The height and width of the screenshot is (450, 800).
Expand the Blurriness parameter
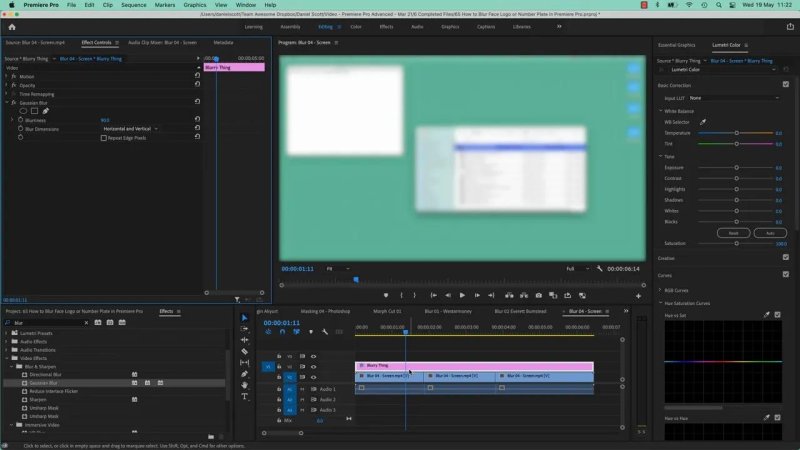click(12, 120)
